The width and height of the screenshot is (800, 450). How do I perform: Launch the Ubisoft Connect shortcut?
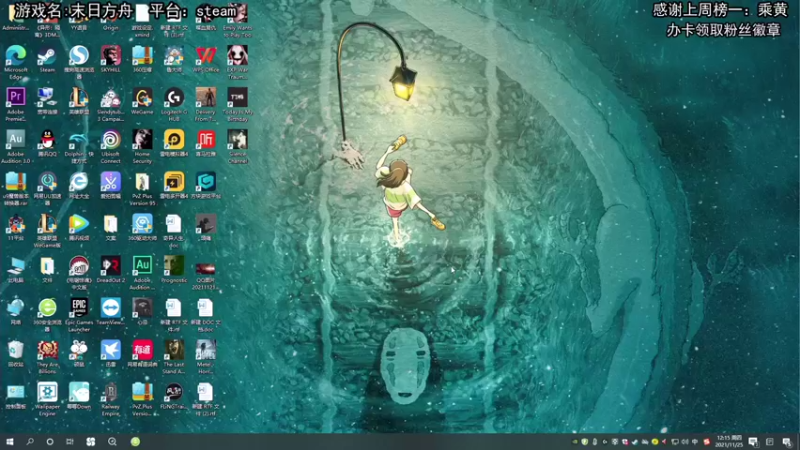pyautogui.click(x=110, y=145)
